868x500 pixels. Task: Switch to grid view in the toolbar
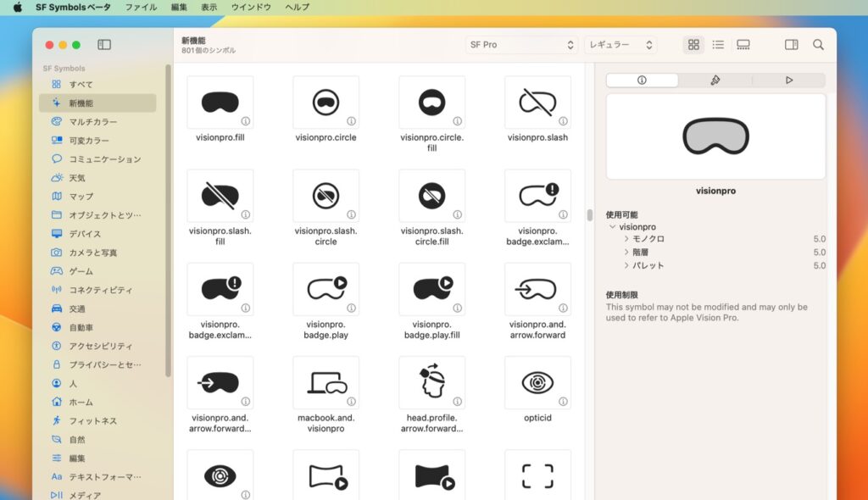point(693,45)
